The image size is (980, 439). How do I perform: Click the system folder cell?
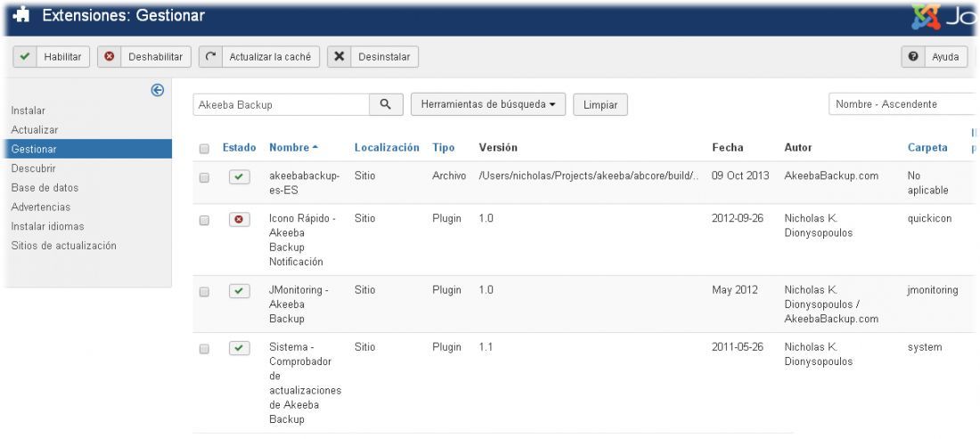(x=925, y=347)
